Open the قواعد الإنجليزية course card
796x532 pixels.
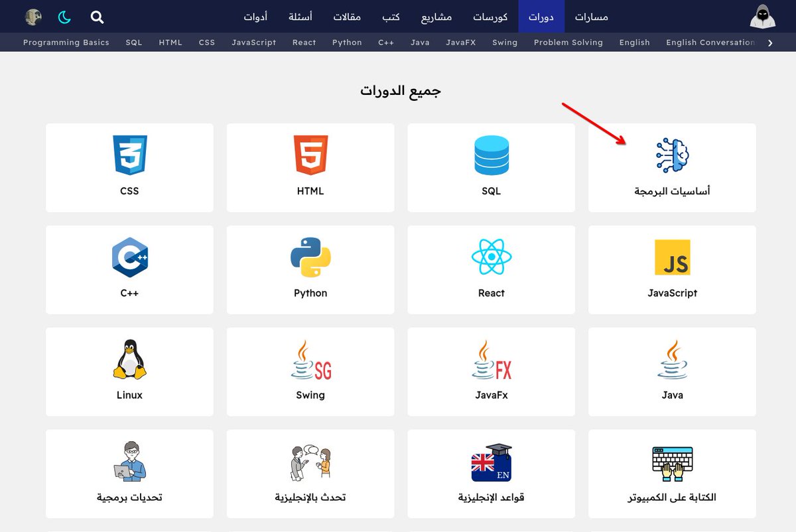point(491,473)
